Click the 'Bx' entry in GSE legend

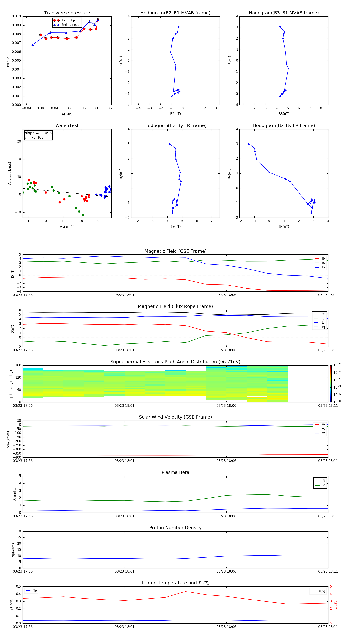coord(320,259)
